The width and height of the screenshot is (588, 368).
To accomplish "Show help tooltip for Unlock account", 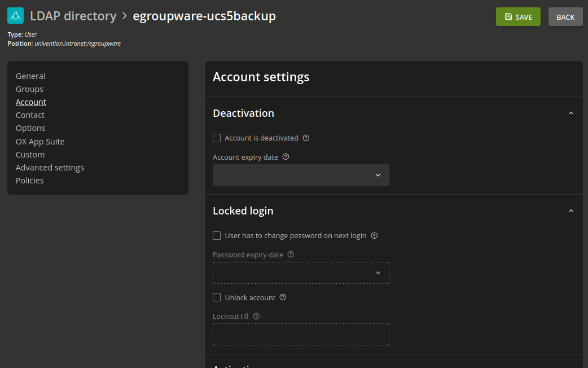I will point(283,297).
